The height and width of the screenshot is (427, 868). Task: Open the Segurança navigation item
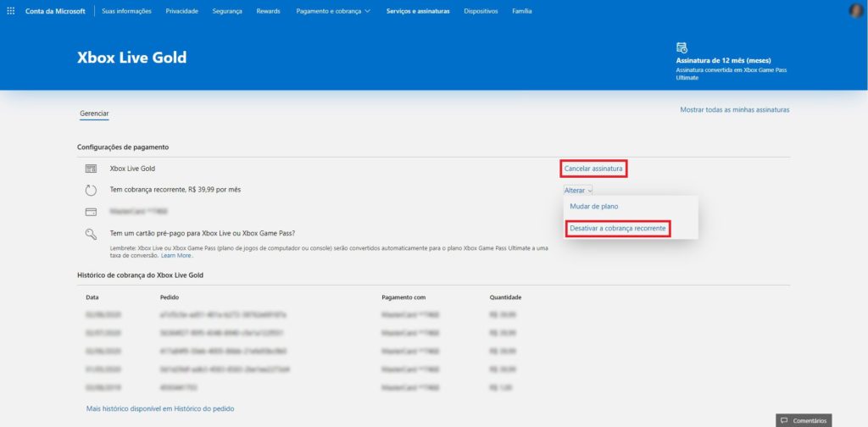tap(226, 11)
